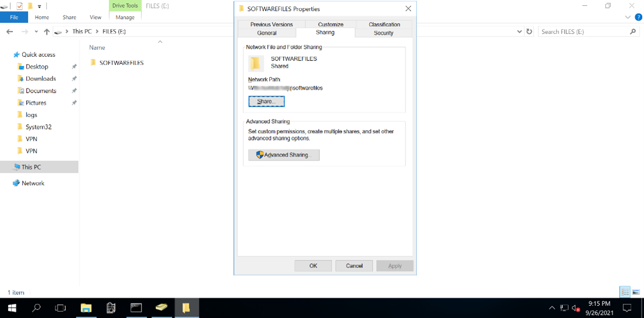Expand the address bar history dropdown

point(520,32)
